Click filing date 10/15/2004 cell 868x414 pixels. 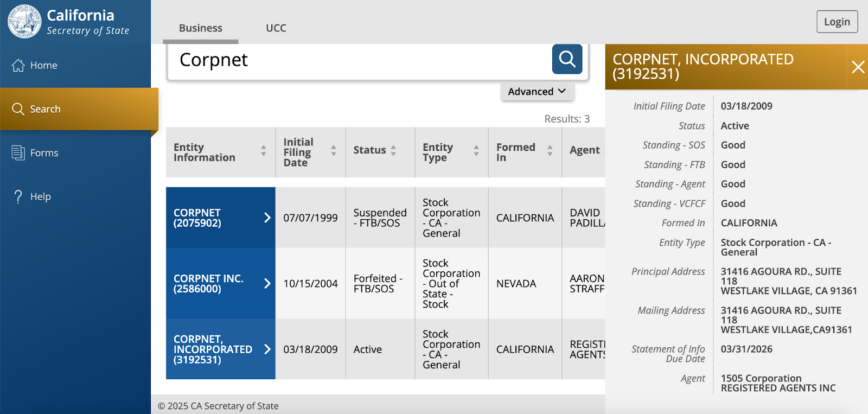point(310,283)
